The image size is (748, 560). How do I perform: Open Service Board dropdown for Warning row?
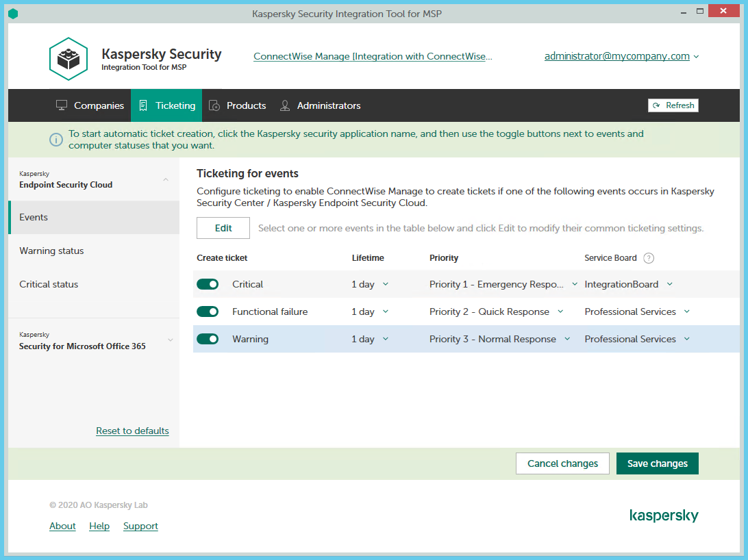637,339
